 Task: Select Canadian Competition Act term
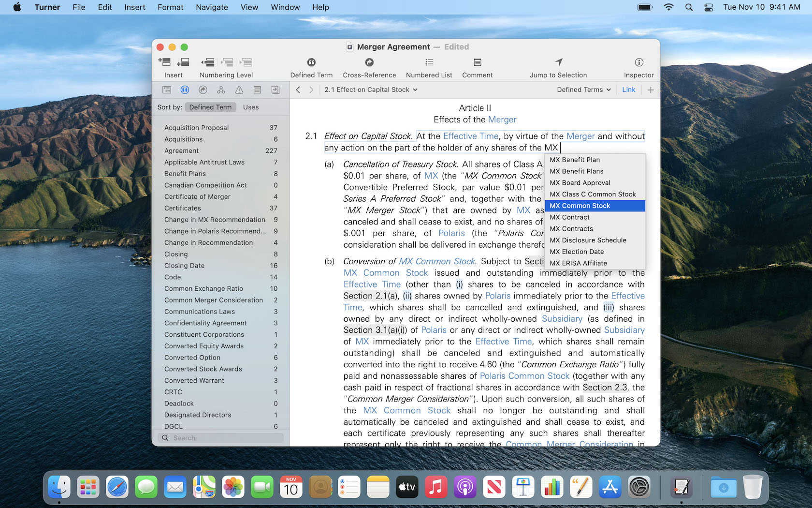point(220,185)
